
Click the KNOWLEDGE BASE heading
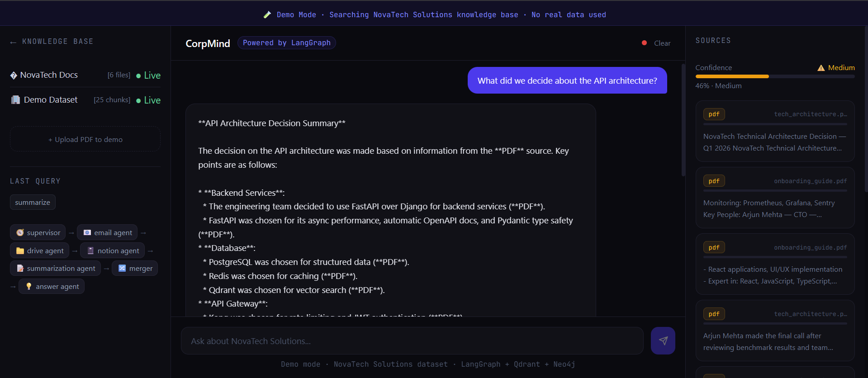click(x=58, y=42)
